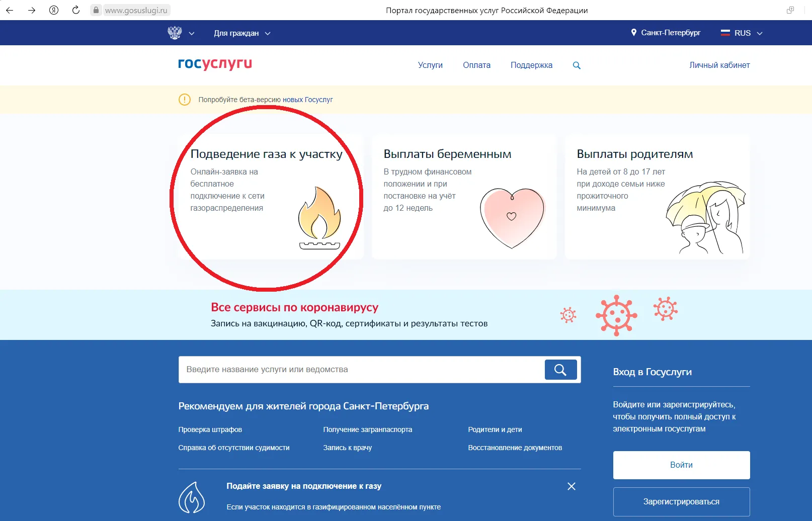Change the city from Санкт-Петербург

(x=671, y=33)
